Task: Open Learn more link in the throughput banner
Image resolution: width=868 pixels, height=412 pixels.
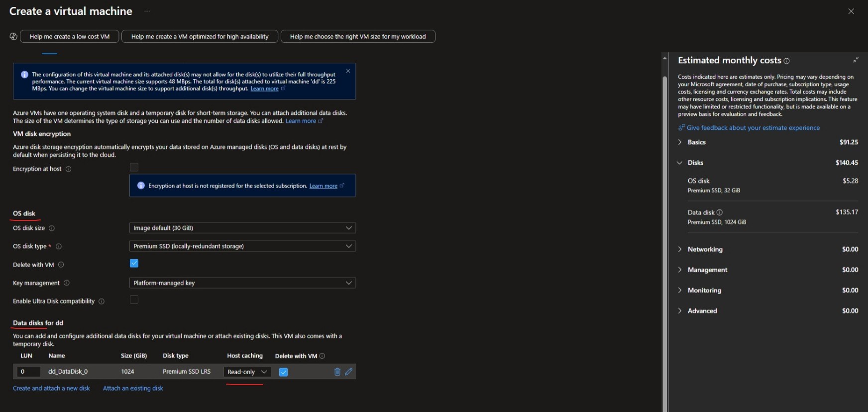Action: click(x=264, y=89)
